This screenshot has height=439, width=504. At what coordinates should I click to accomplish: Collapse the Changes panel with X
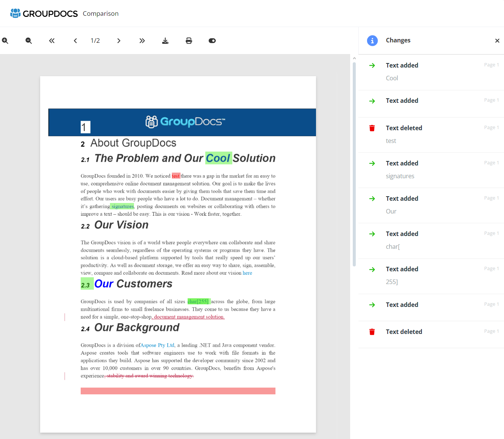[497, 41]
